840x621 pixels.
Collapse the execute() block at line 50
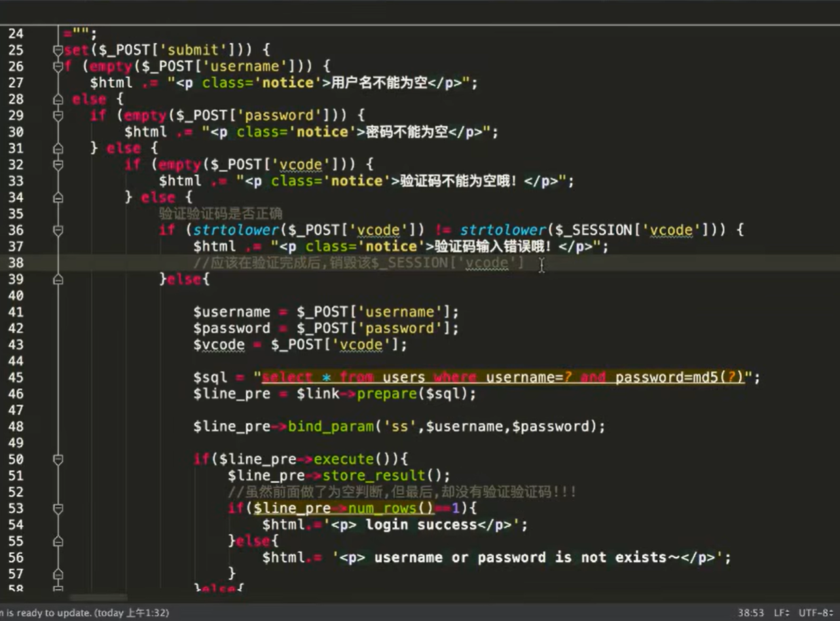click(x=58, y=460)
